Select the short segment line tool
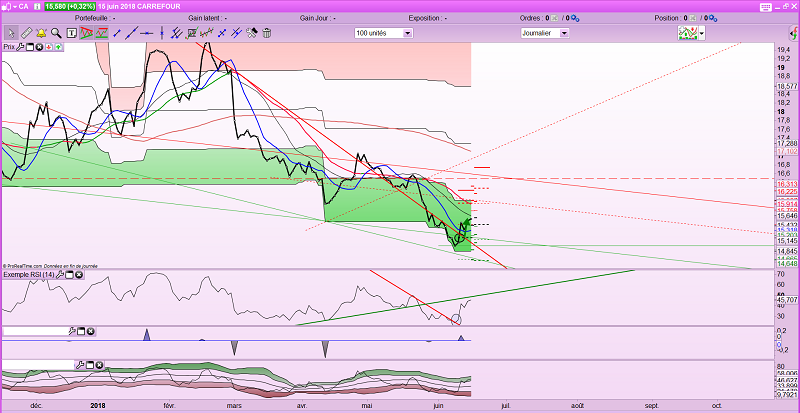This screenshot has height=413, width=800. [x=117, y=33]
